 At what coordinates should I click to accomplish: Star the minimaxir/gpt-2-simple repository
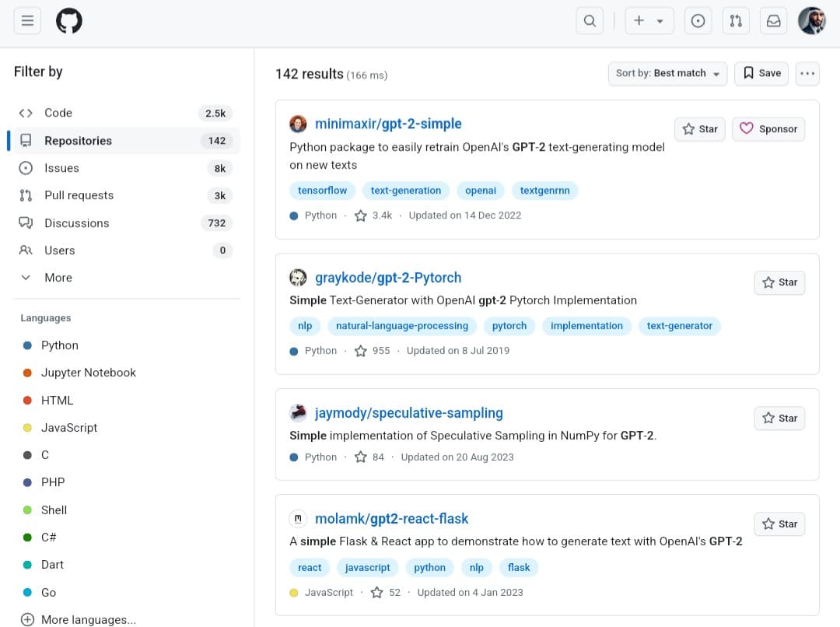point(700,129)
